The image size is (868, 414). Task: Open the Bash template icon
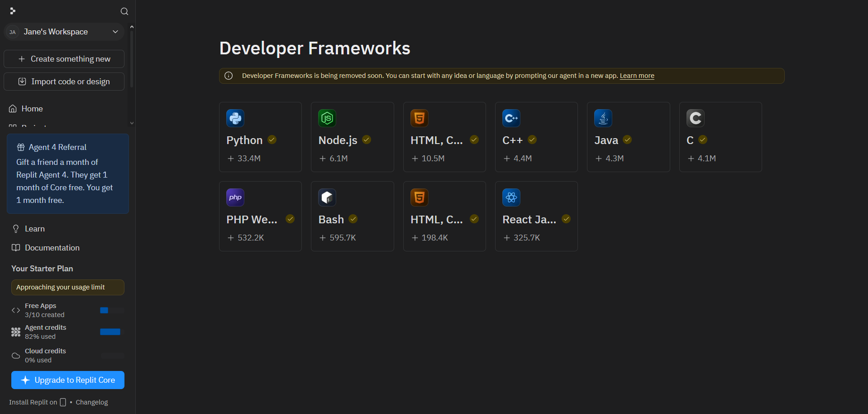point(327,197)
